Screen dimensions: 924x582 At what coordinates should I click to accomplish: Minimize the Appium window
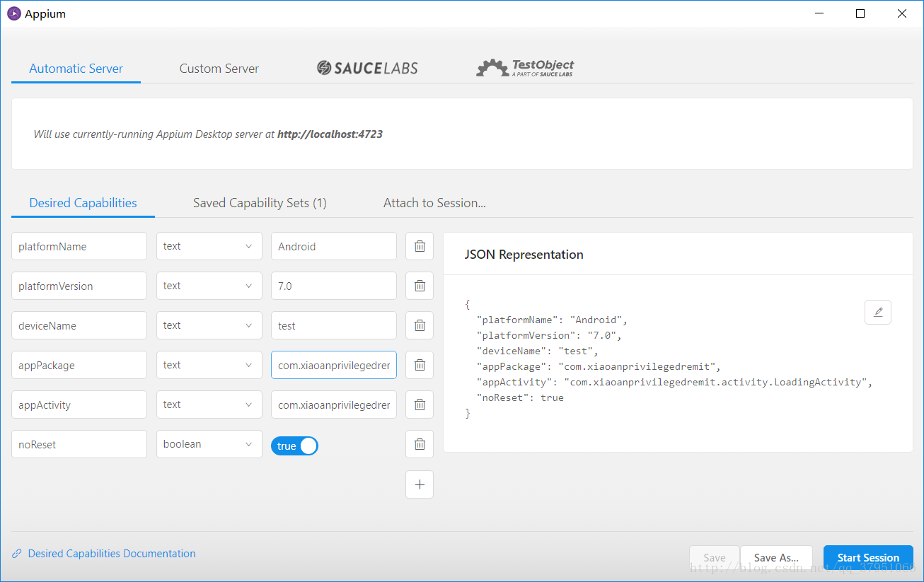(x=819, y=13)
